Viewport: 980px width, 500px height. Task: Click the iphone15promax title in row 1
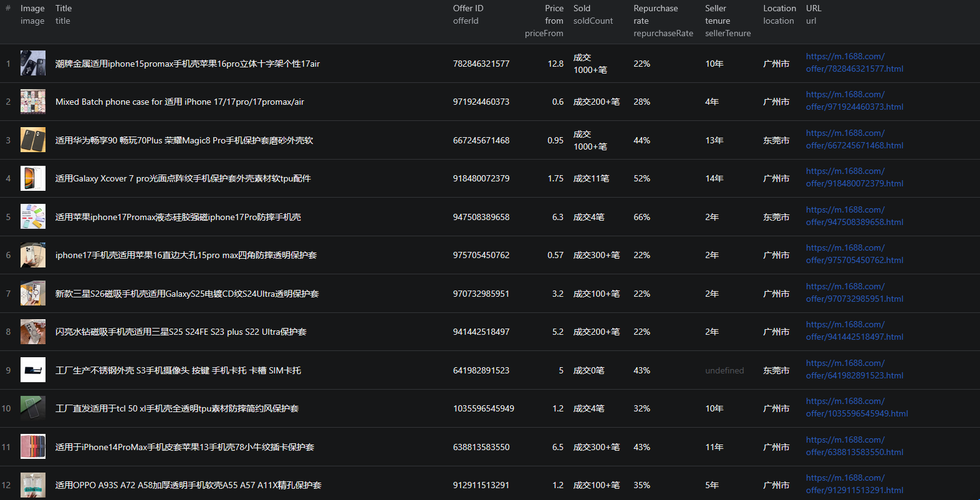click(x=187, y=64)
